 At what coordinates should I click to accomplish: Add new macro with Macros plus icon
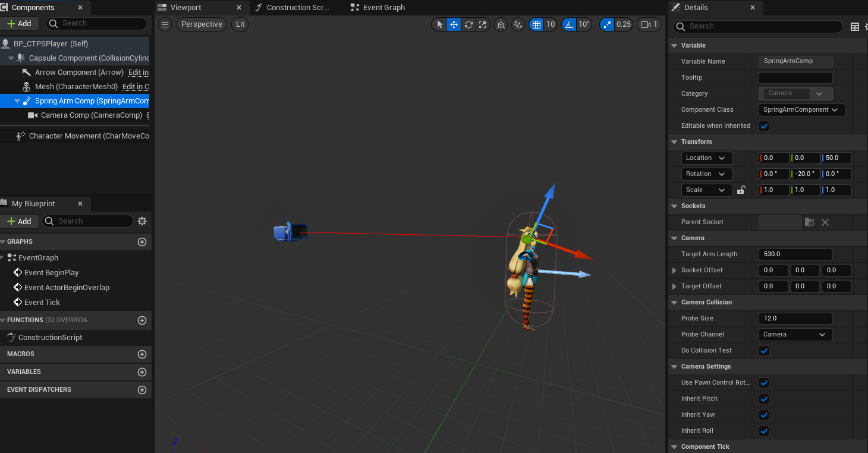pos(142,354)
